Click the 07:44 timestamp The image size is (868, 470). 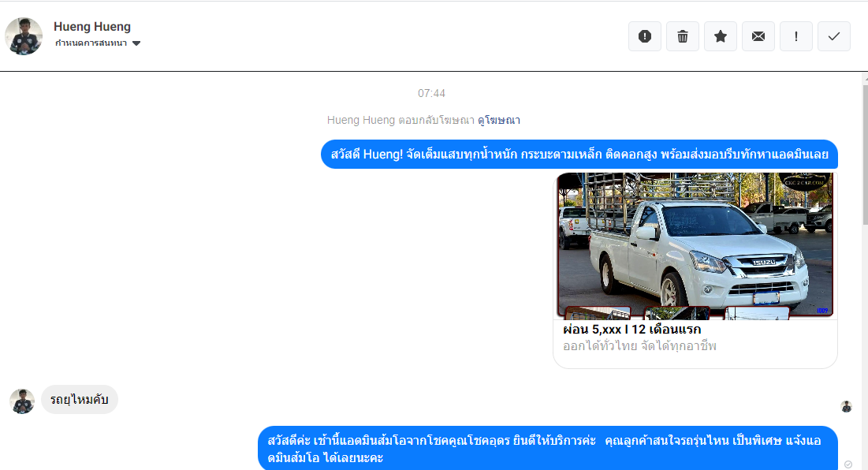pos(431,94)
